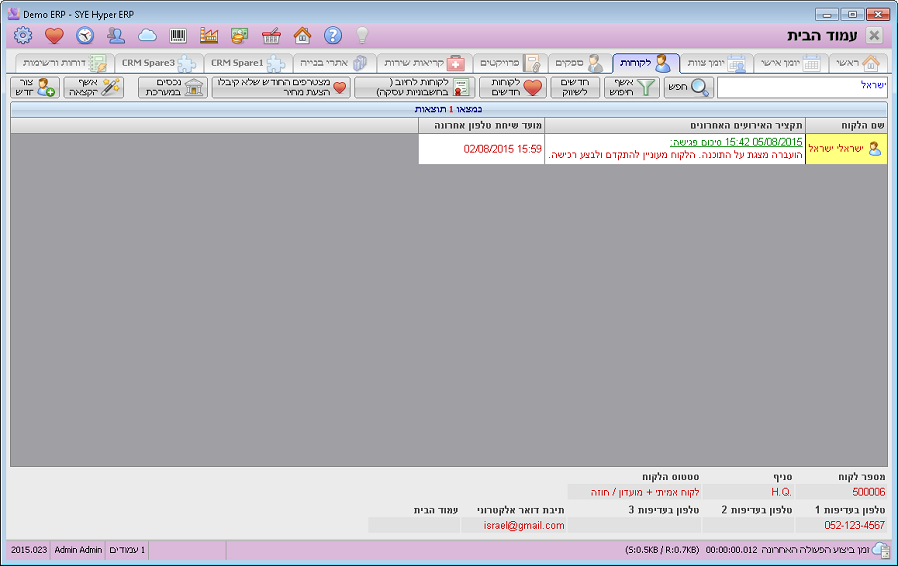
Task: Click the red heart favorites icon
Action: coord(54,36)
